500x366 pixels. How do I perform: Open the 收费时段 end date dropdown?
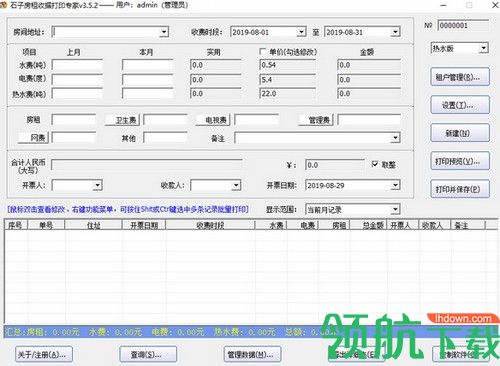coord(395,32)
